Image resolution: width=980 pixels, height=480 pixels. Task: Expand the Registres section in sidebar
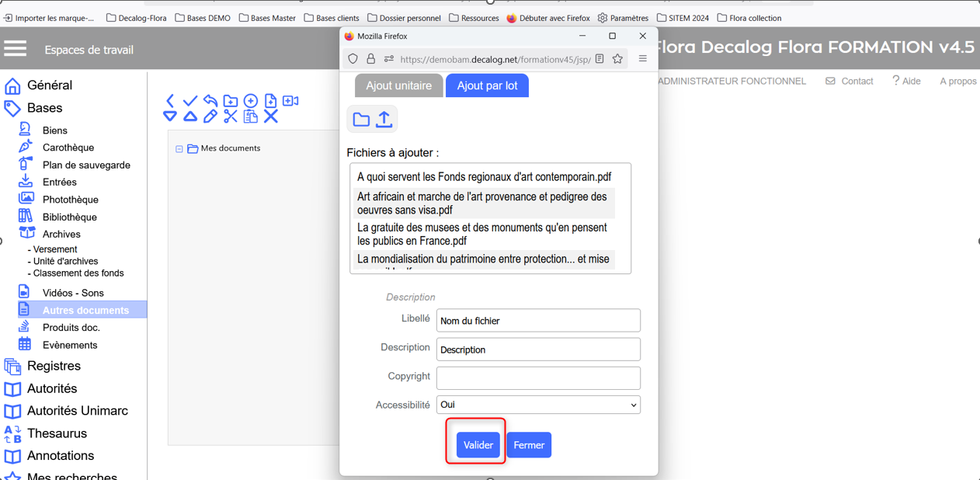coord(53,366)
